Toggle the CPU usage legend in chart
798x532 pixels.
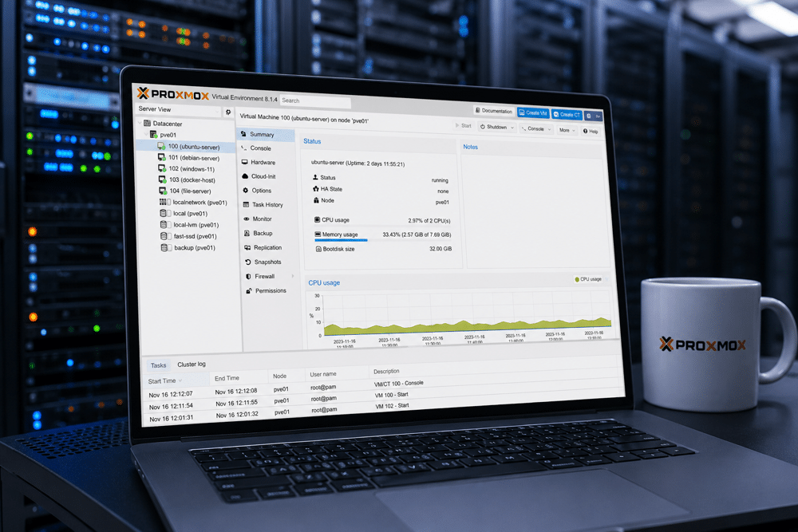pos(588,279)
